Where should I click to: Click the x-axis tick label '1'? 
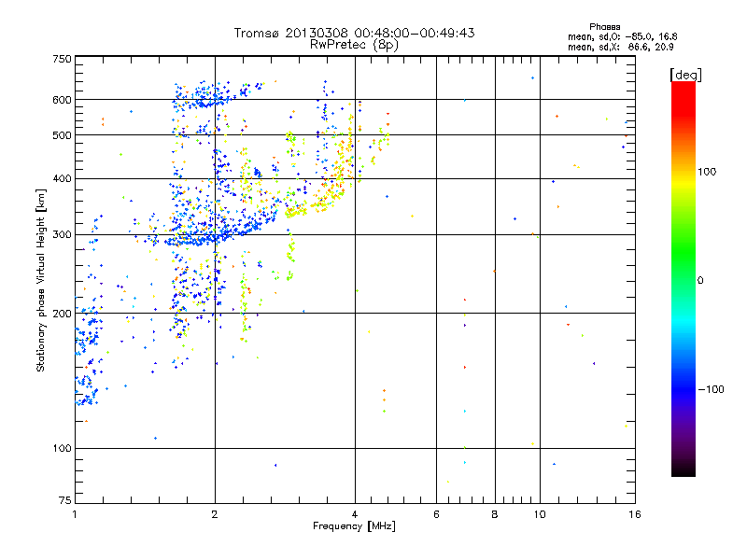(x=75, y=514)
